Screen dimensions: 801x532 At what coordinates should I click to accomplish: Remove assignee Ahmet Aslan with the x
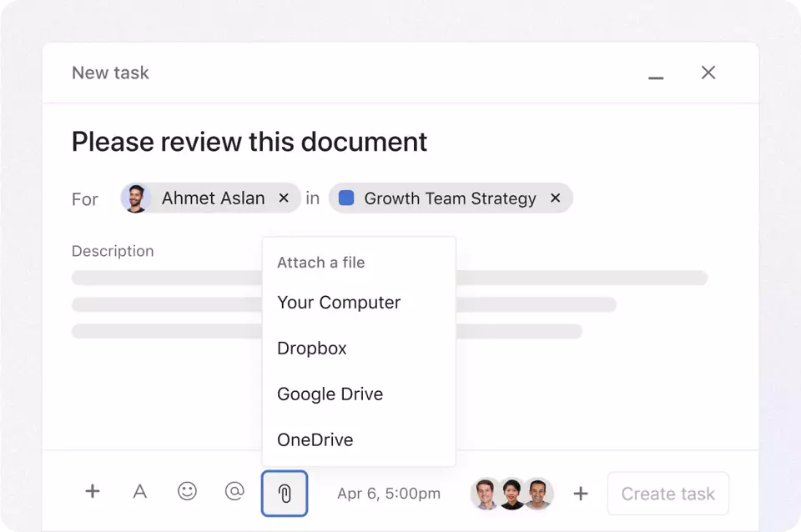(284, 198)
